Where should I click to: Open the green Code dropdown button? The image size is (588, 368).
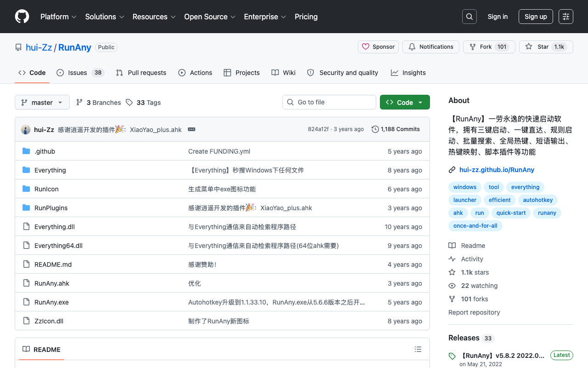tap(405, 102)
